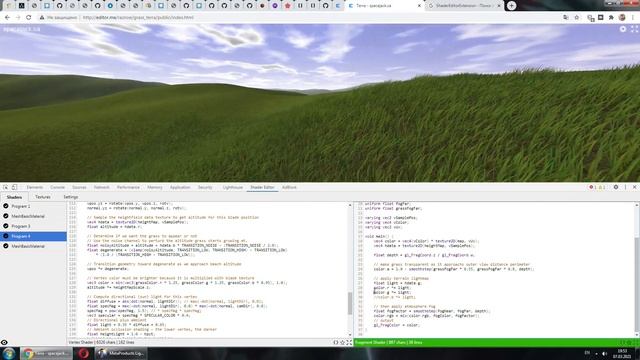This screenshot has height=360, width=640.
Task: Switch to the Shaders sub-tab
Action: click(14, 197)
